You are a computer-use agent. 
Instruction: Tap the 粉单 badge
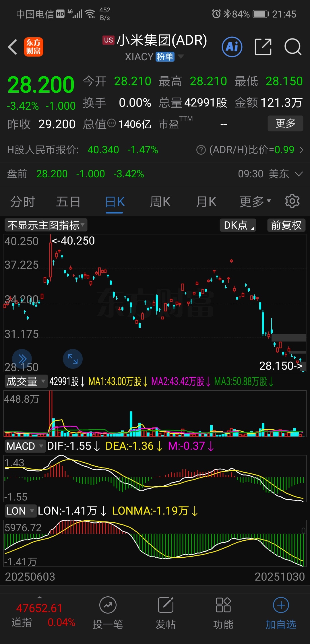(165, 57)
